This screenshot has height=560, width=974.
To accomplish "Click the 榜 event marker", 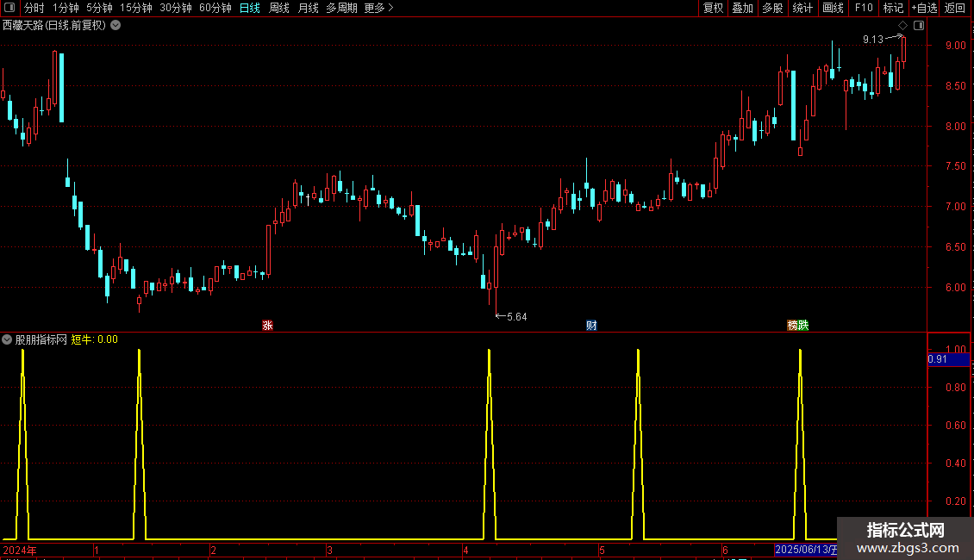I will 792,326.
